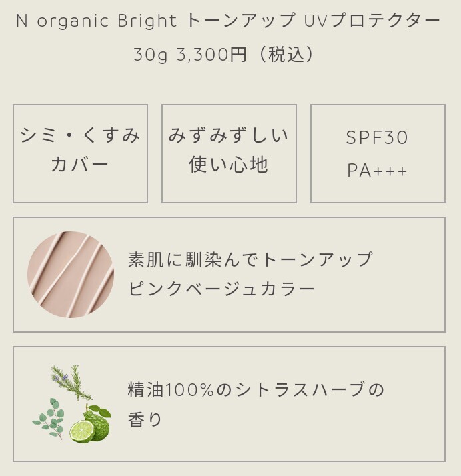461x476 pixels.
Task: Click the PA+++ label
Action: 377,170
